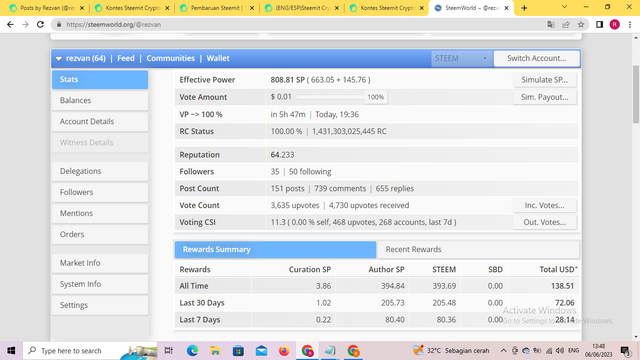Open the Communities link

point(171,58)
